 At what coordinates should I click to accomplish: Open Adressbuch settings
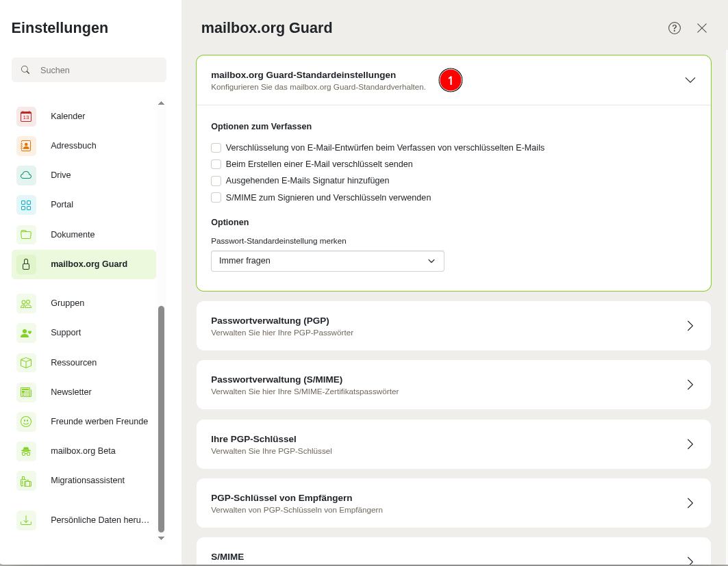(x=84, y=146)
